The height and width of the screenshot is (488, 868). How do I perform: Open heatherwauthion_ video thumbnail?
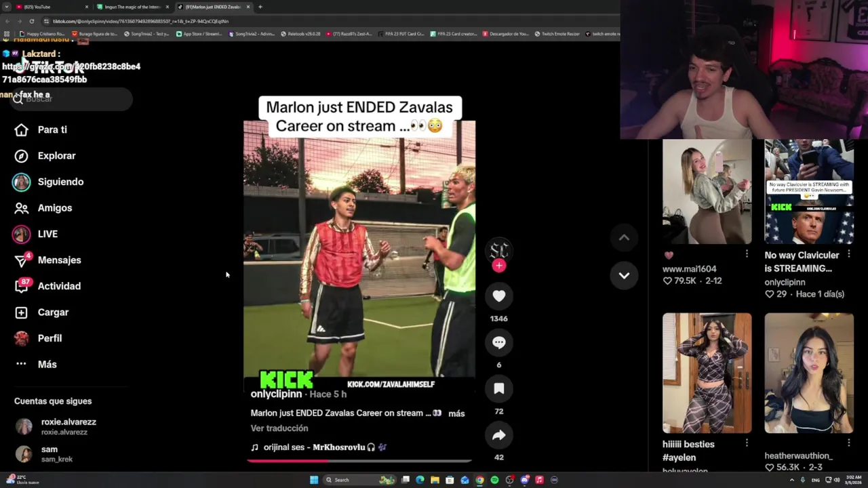coord(809,373)
